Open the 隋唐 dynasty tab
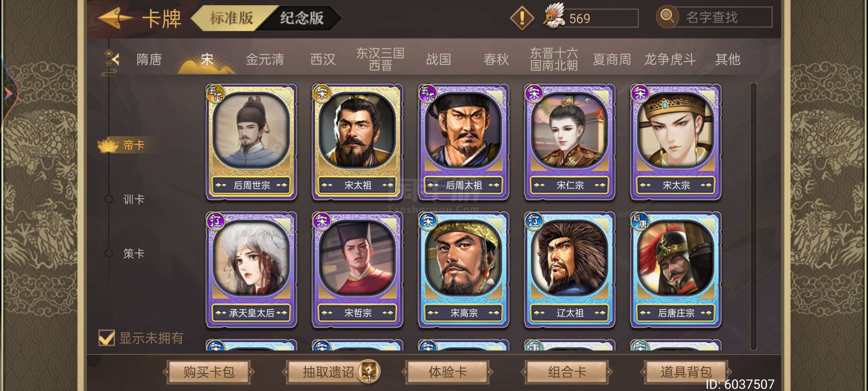Viewport: 868px width, 391px height. [x=149, y=59]
